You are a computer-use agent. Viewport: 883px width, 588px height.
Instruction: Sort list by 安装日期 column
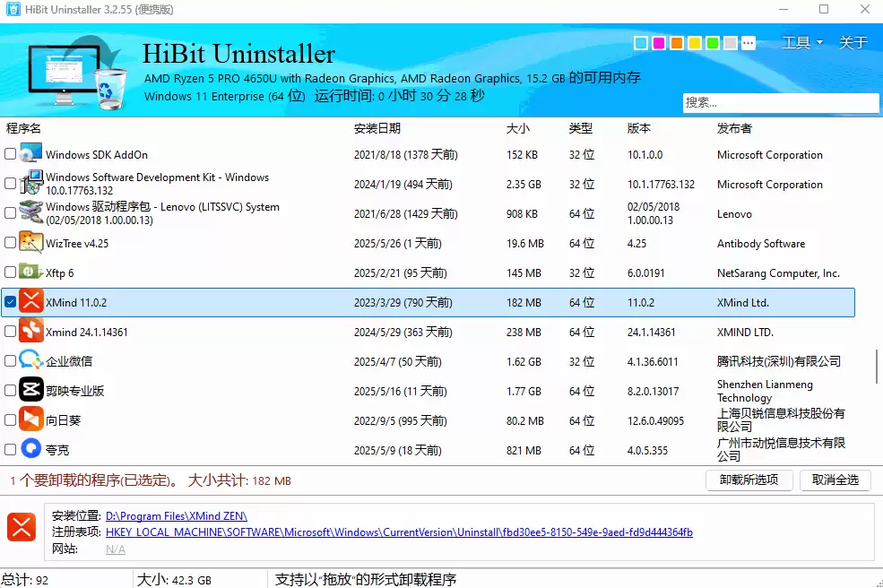click(377, 128)
